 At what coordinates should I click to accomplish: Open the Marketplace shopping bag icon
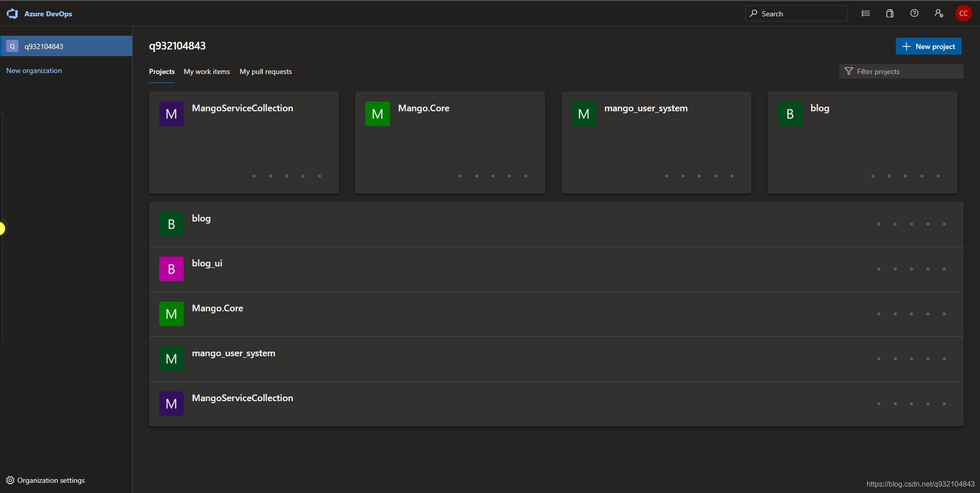(890, 14)
